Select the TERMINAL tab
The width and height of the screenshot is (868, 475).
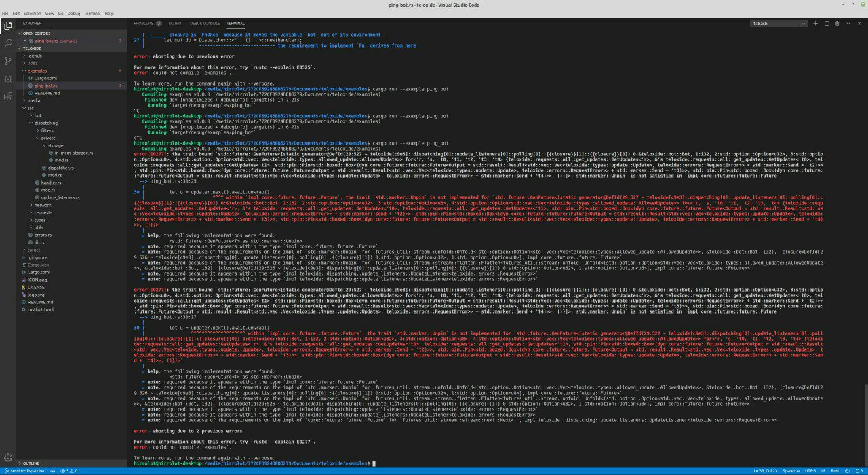click(x=236, y=23)
